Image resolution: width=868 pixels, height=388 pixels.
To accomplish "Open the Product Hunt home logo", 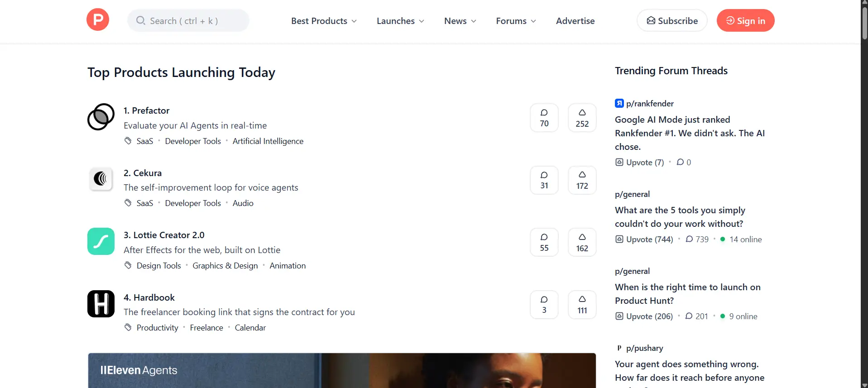I will pyautogui.click(x=98, y=19).
